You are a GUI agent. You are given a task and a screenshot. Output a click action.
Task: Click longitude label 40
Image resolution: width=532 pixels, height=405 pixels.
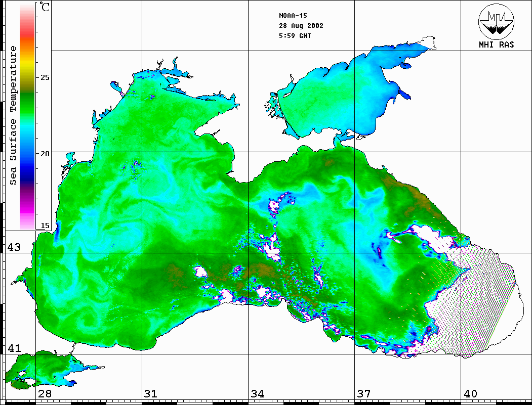pos(470,393)
